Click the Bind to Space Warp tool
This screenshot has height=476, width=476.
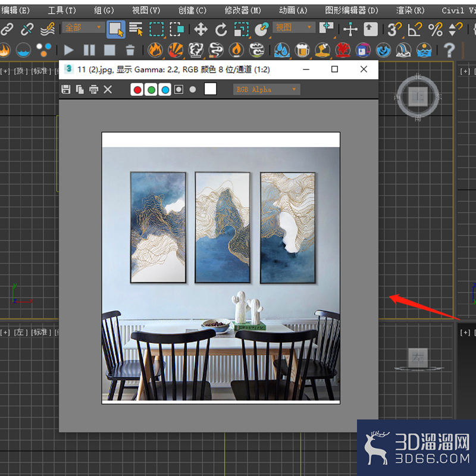coord(48,29)
